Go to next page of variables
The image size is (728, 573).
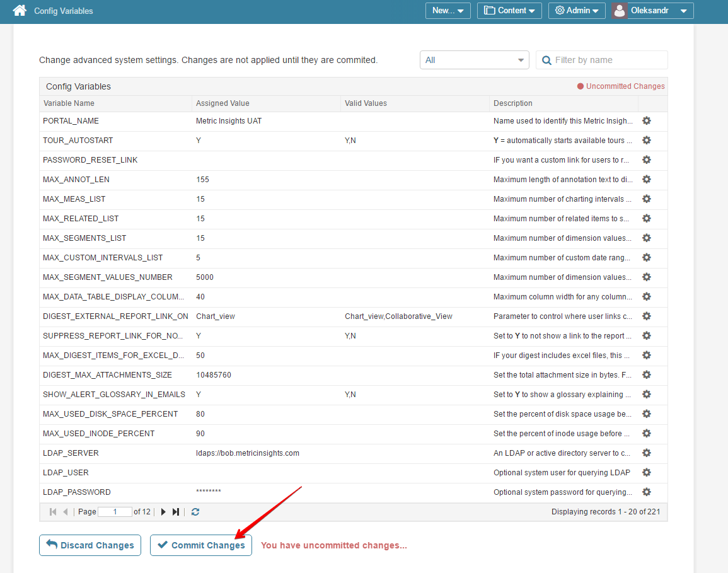tap(163, 512)
